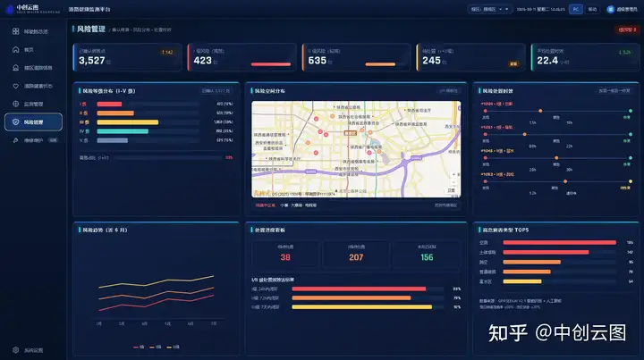This screenshot has height=360, width=644.
Task: Switch the map to satellite view button
Action: [x=451, y=190]
